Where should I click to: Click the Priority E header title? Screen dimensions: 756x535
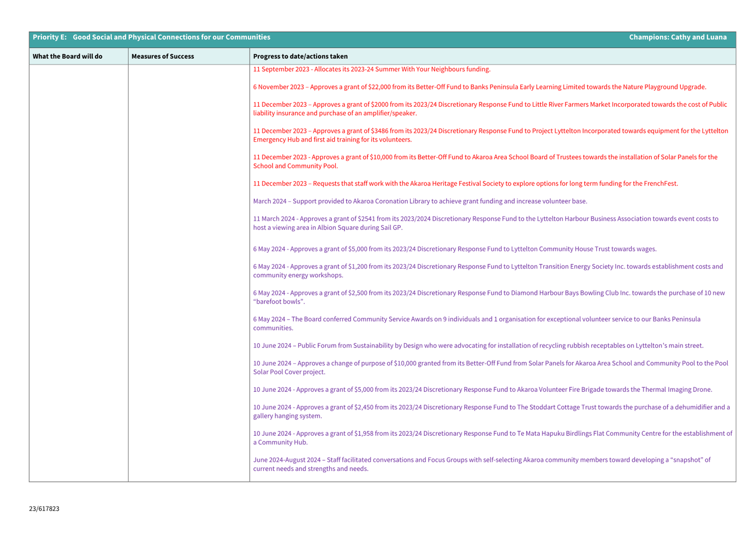click(x=151, y=37)
